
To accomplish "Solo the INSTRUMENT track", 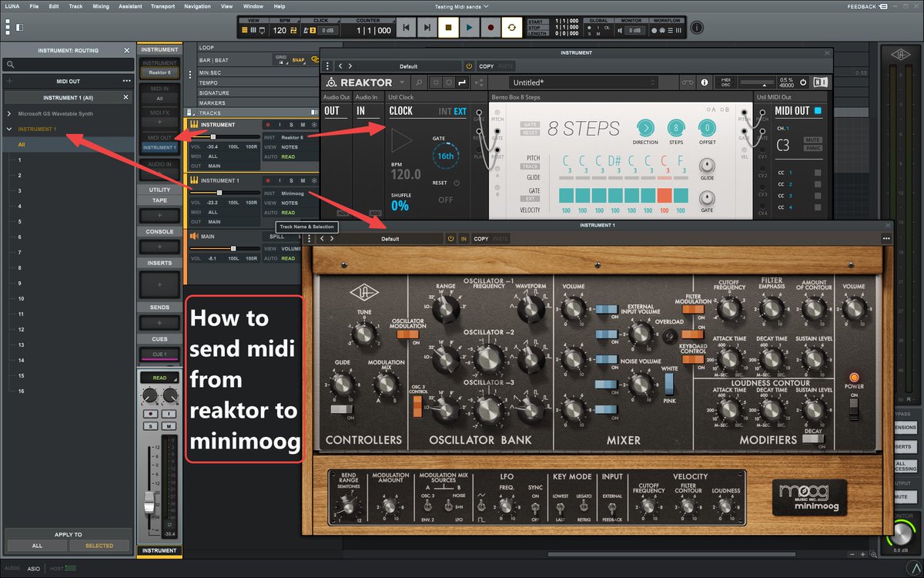I will click(x=291, y=125).
